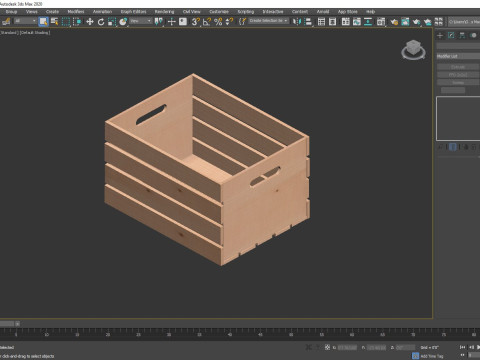This screenshot has width=480, height=360.
Task: Open the Rendered Frame Window
Action: 405,22
